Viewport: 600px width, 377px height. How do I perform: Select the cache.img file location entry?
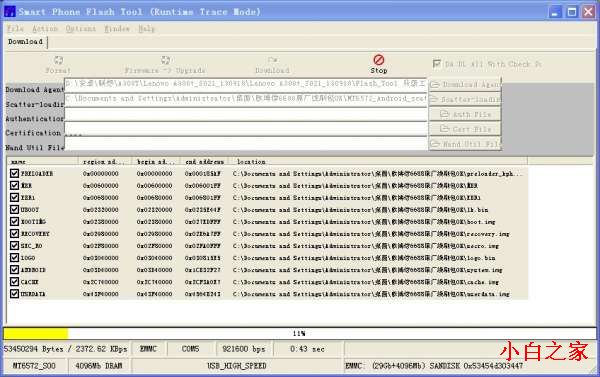(366, 282)
